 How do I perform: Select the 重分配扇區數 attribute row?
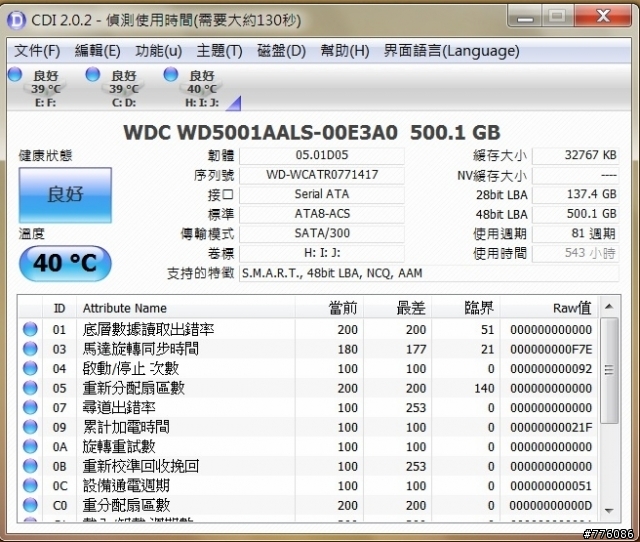point(308,505)
